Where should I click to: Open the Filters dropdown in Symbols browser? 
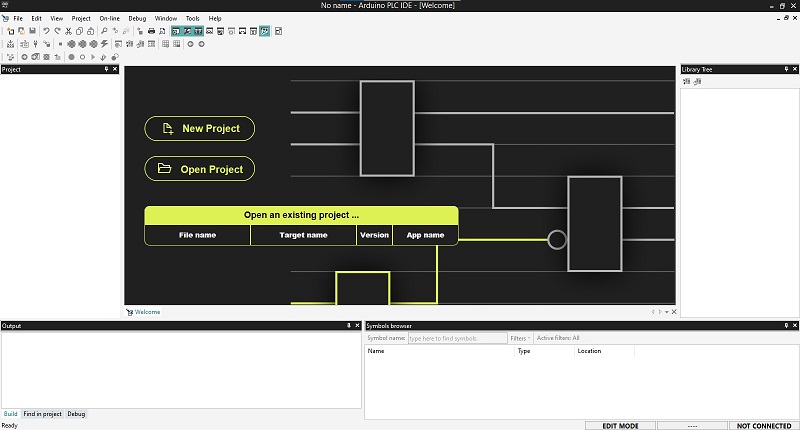tap(520, 338)
